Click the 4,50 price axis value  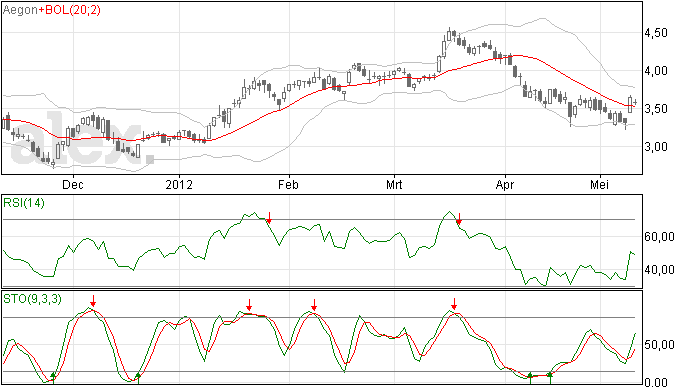pyautogui.click(x=656, y=33)
